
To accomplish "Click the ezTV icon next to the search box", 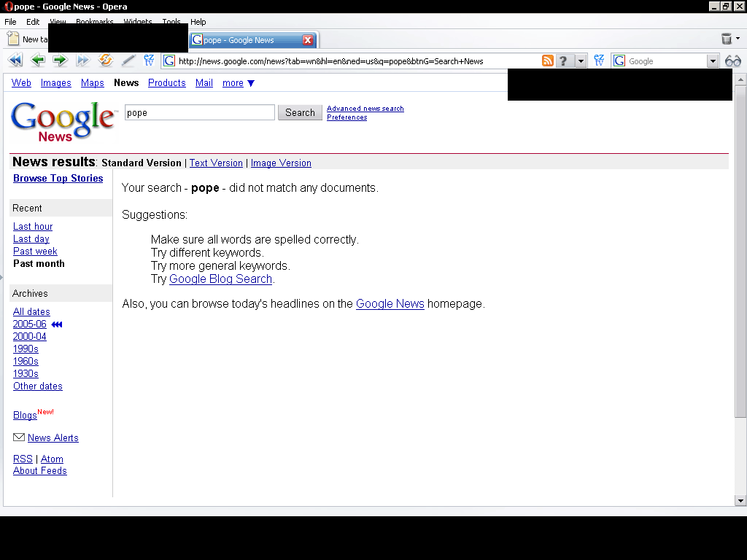I will [599, 60].
